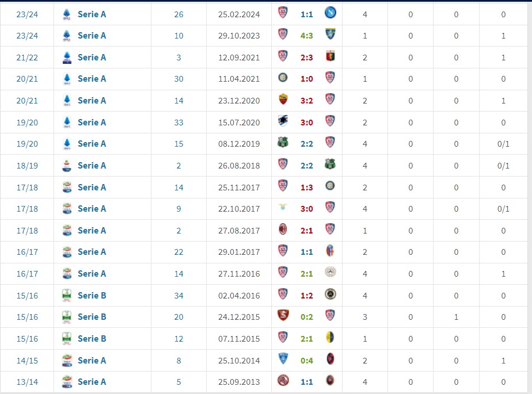Open matchday 22 of the 16/17 season
532x394 pixels.
coord(178,252)
